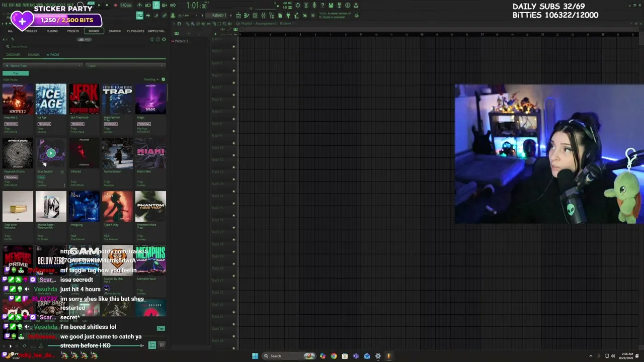Toggle the green view icon beside Trending

pyautogui.click(x=163, y=79)
